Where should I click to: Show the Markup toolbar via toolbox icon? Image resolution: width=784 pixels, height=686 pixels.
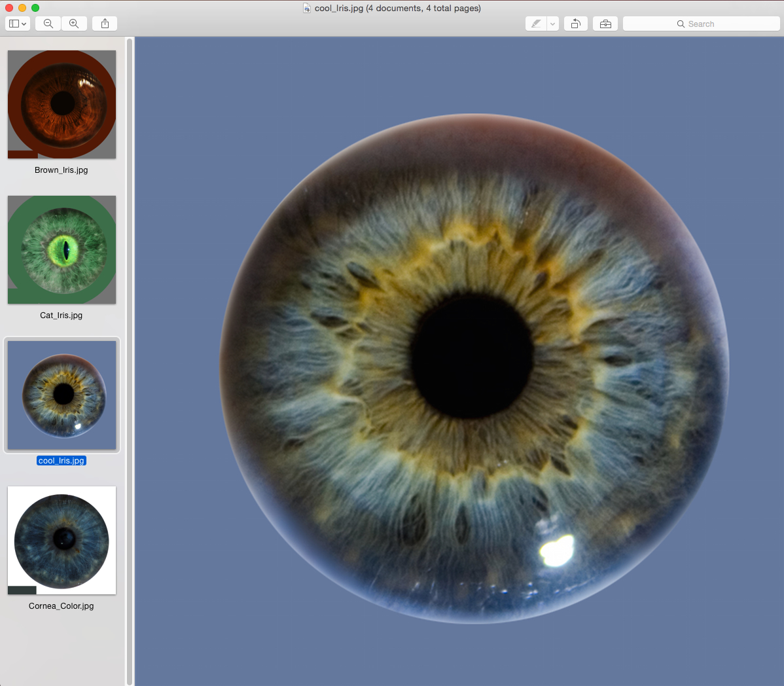[x=605, y=24]
